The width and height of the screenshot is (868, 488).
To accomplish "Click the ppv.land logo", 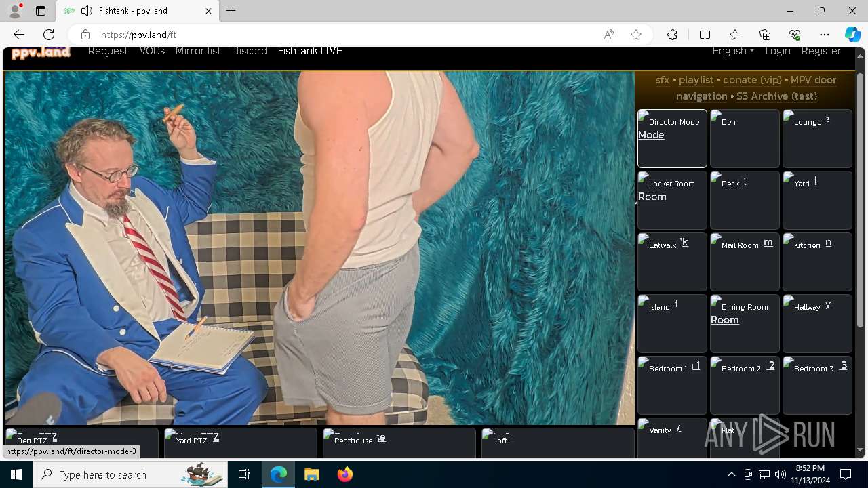I will click(x=41, y=52).
